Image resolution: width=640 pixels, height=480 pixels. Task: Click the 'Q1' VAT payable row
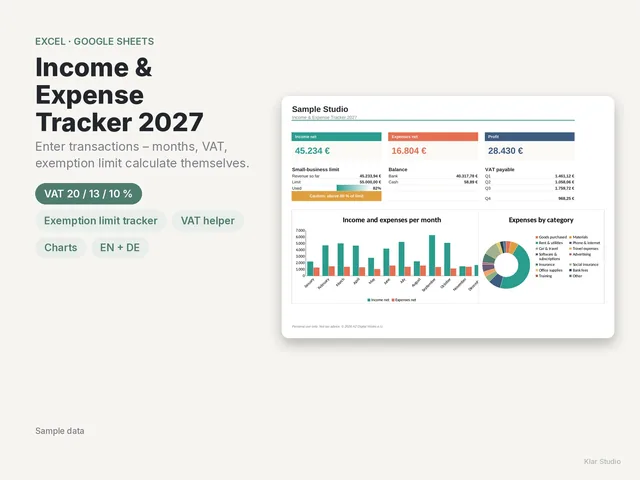529,176
